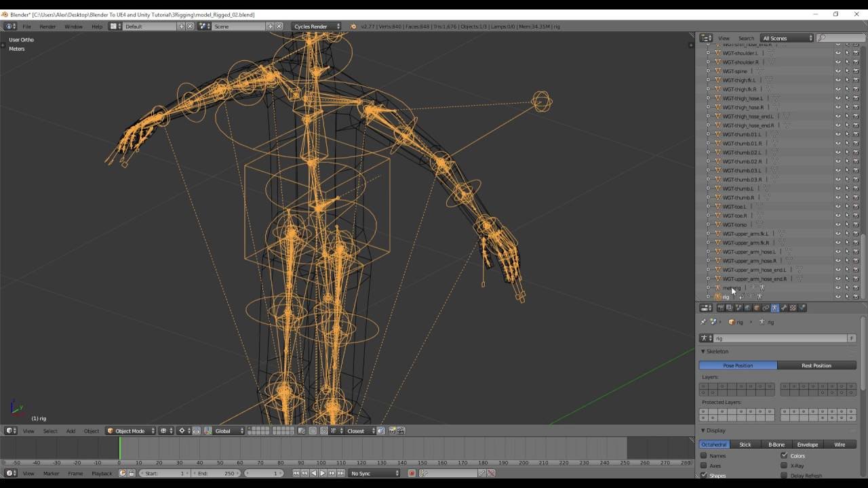
Task: Click the rig name input field
Action: click(780, 338)
